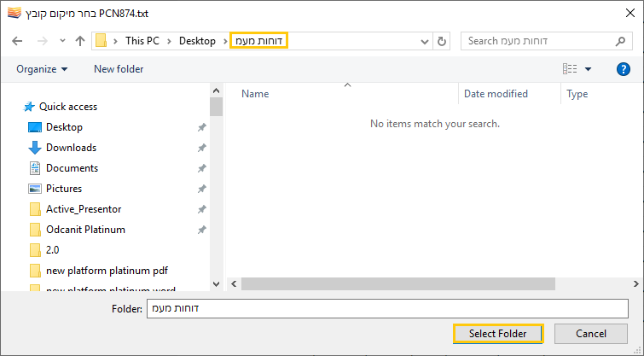Click the search magnifier icon

click(620, 41)
